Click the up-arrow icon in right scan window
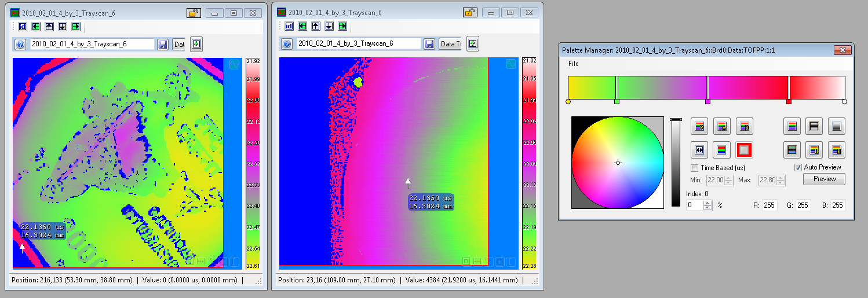 coord(316,26)
